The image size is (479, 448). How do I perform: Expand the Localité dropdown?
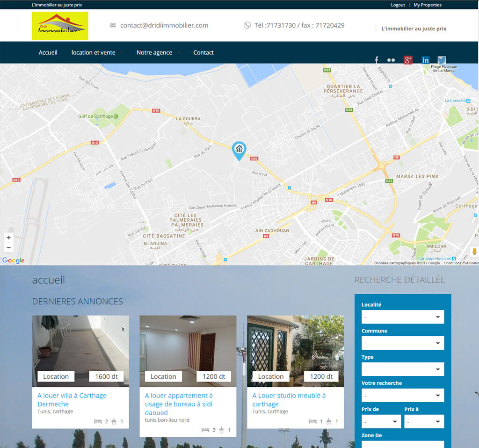(x=402, y=317)
